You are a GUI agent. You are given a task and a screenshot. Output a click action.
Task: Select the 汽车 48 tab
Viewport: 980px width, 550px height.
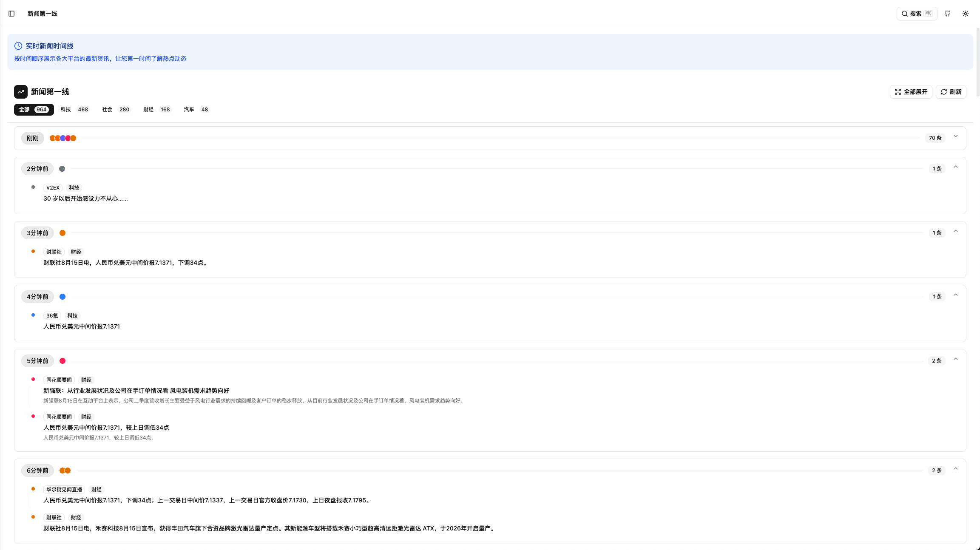[196, 110]
